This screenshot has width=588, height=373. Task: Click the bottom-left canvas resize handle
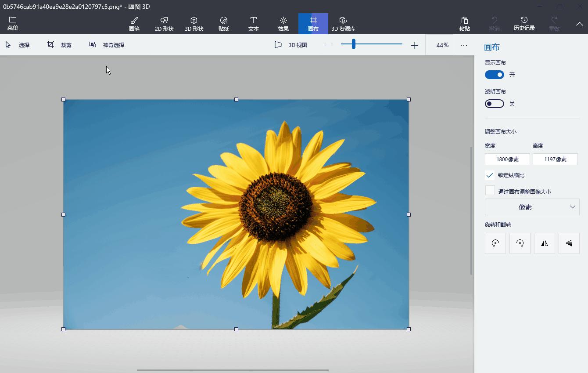[64, 329]
